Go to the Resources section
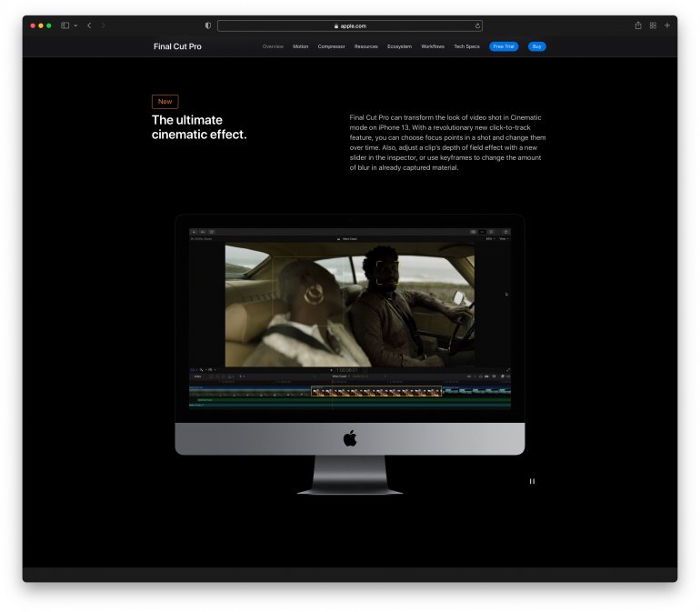700x612 pixels. tap(365, 46)
